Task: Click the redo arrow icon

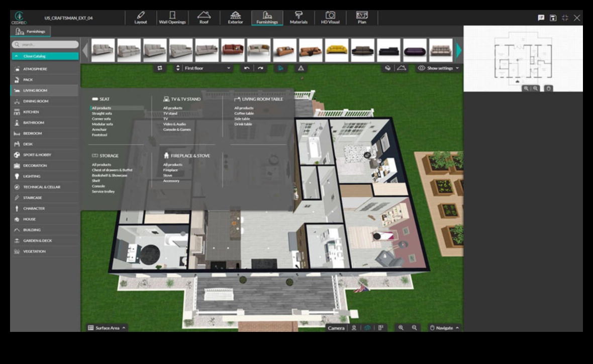Action: (x=260, y=68)
